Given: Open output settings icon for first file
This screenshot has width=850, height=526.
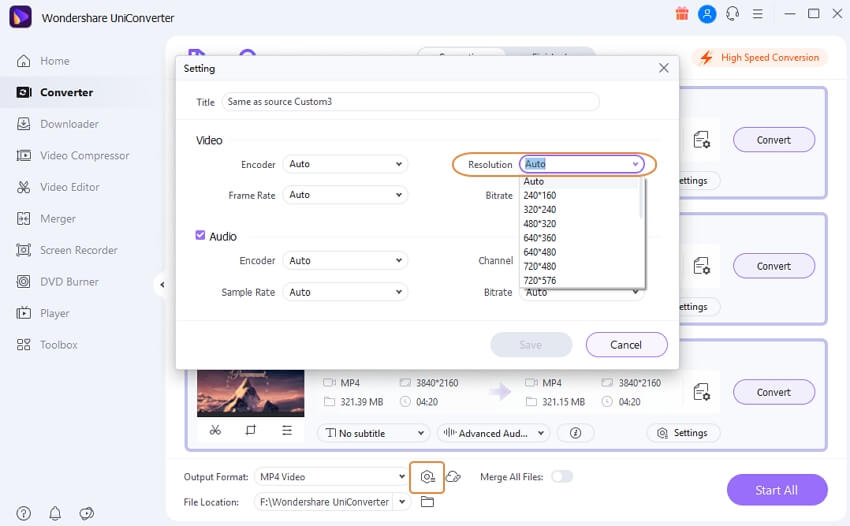Looking at the screenshot, I should tap(702, 140).
